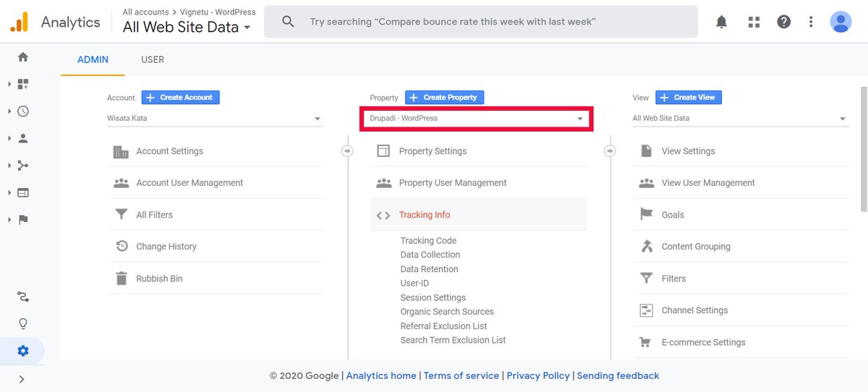The height and width of the screenshot is (392, 868).
Task: Click the search magnifier icon
Action: (288, 22)
